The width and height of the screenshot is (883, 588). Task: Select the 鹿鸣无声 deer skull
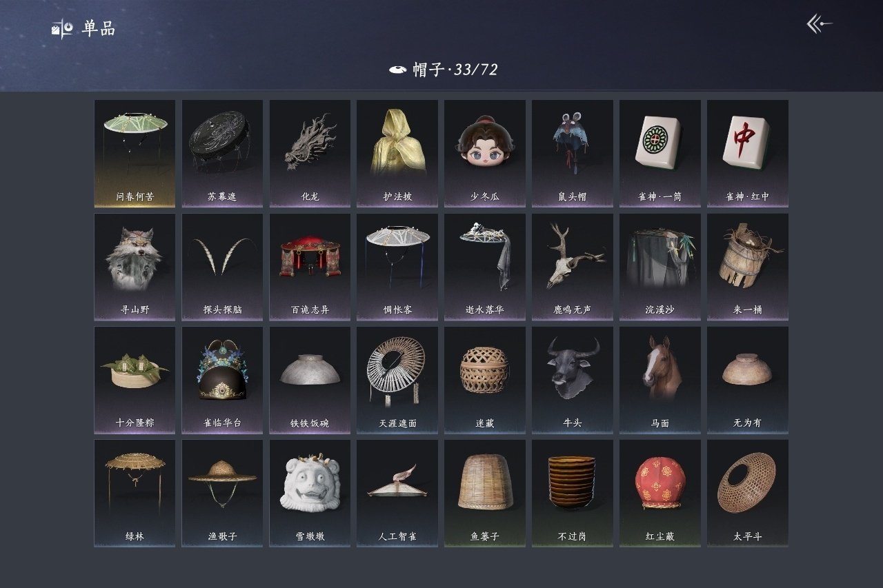573,267
